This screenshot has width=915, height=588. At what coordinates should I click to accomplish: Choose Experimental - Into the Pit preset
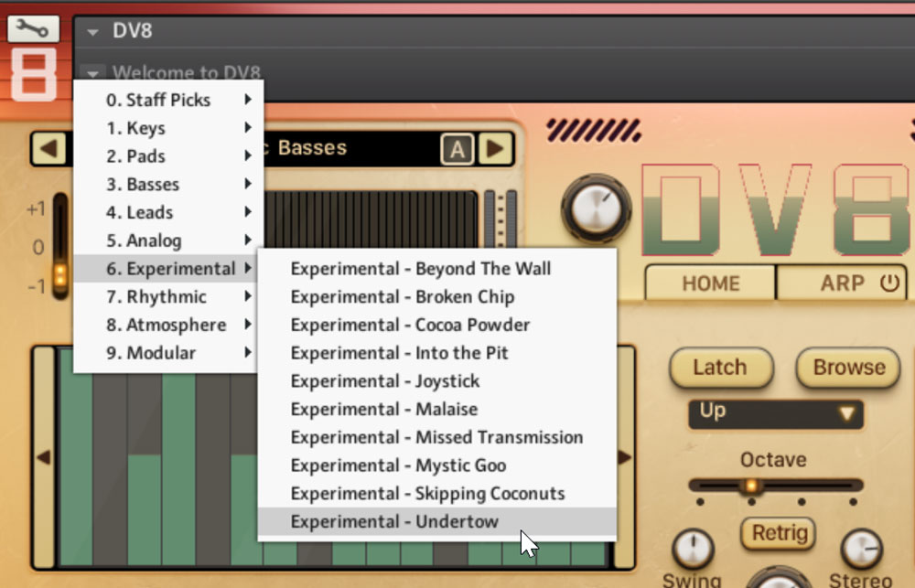tap(437, 352)
